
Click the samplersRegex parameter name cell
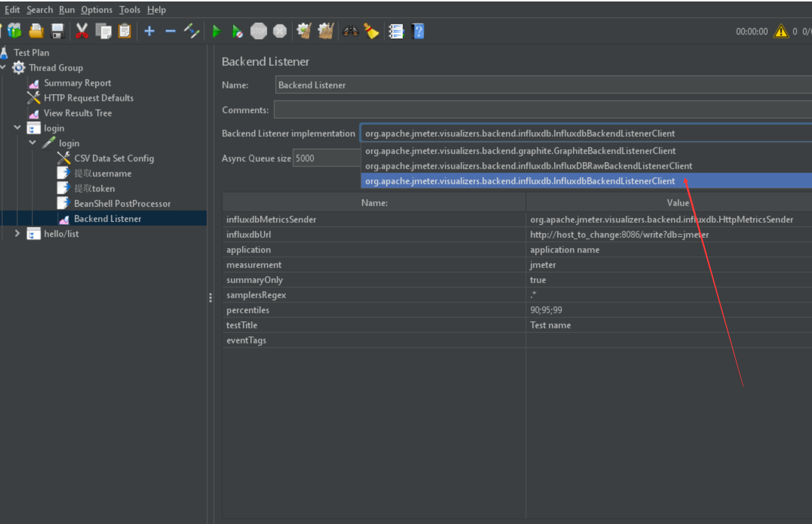pos(374,295)
